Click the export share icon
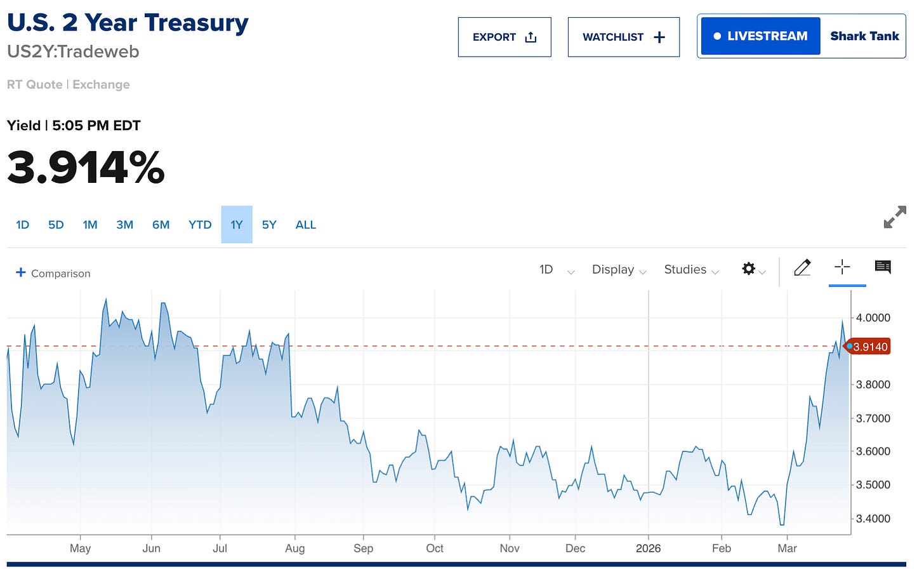 tap(530, 37)
